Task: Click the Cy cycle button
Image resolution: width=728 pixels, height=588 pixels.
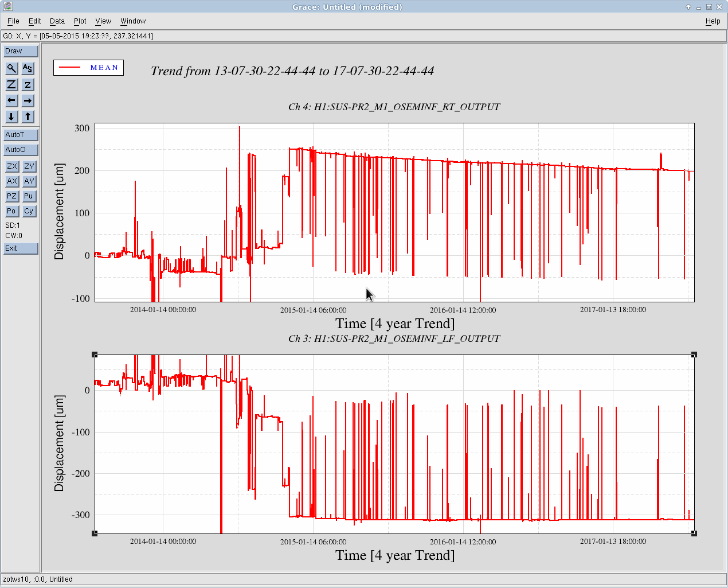Action: [29, 211]
